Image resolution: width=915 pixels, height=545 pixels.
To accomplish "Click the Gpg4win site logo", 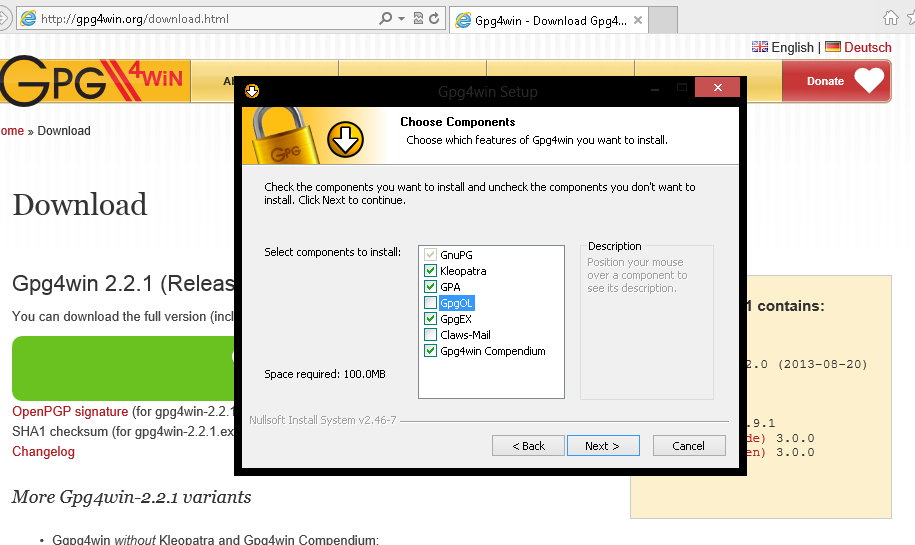I will (x=95, y=81).
